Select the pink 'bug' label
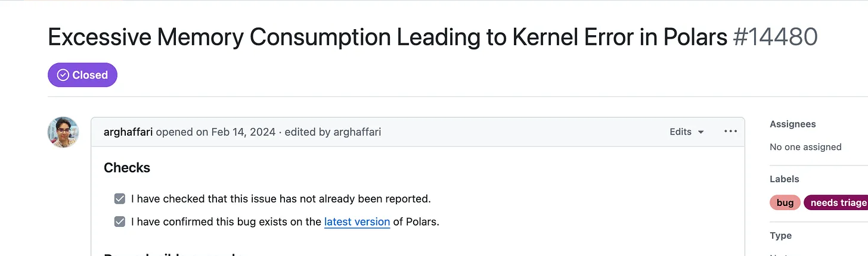The image size is (868, 256). click(785, 203)
